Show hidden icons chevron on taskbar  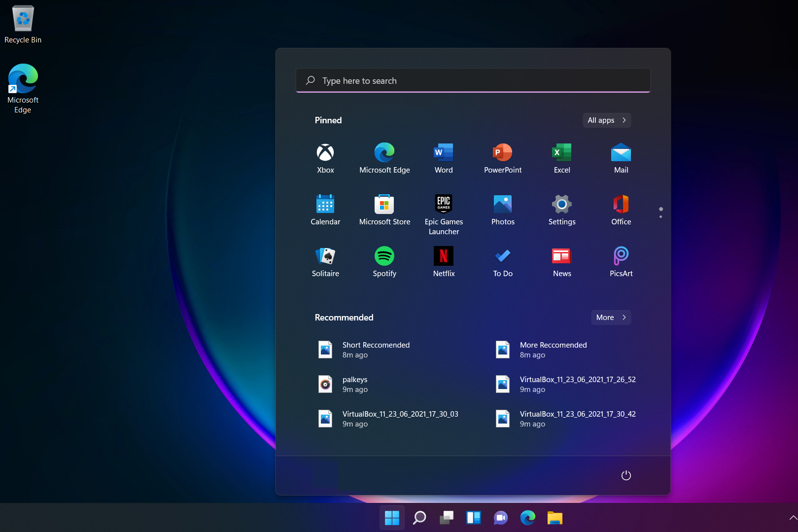point(793,518)
